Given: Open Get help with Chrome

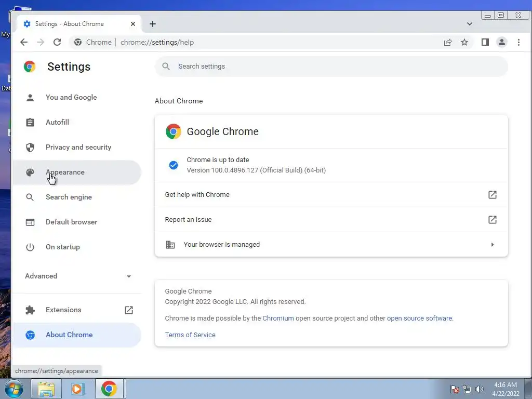Looking at the screenshot, I should pyautogui.click(x=331, y=195).
